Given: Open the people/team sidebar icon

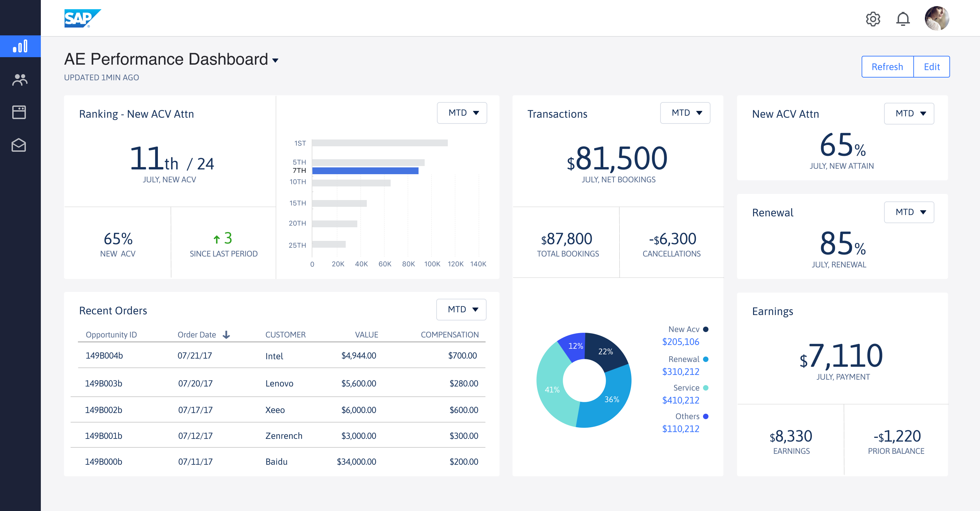Looking at the screenshot, I should pos(19,80).
